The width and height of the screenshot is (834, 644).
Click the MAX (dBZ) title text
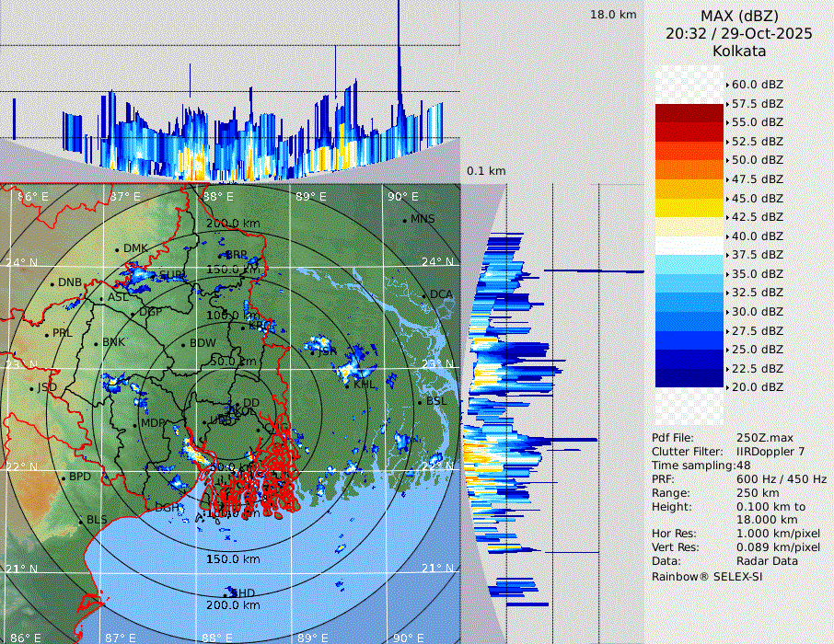coord(738,16)
